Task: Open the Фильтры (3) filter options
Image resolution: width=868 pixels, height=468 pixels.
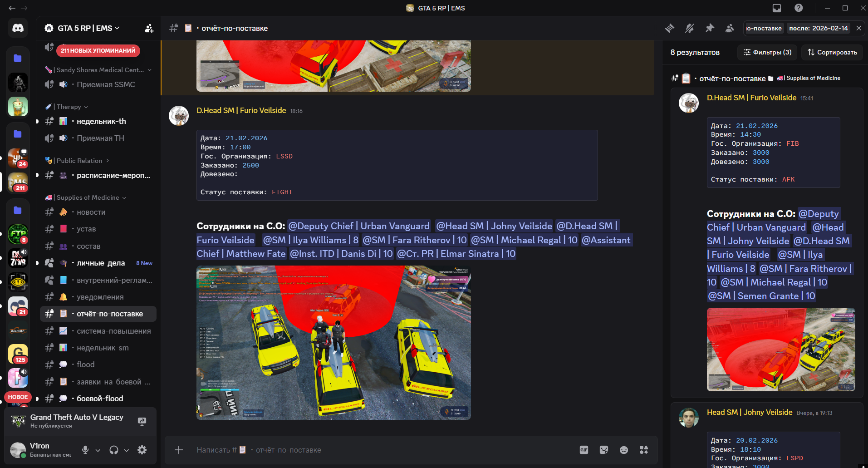Action: click(767, 52)
